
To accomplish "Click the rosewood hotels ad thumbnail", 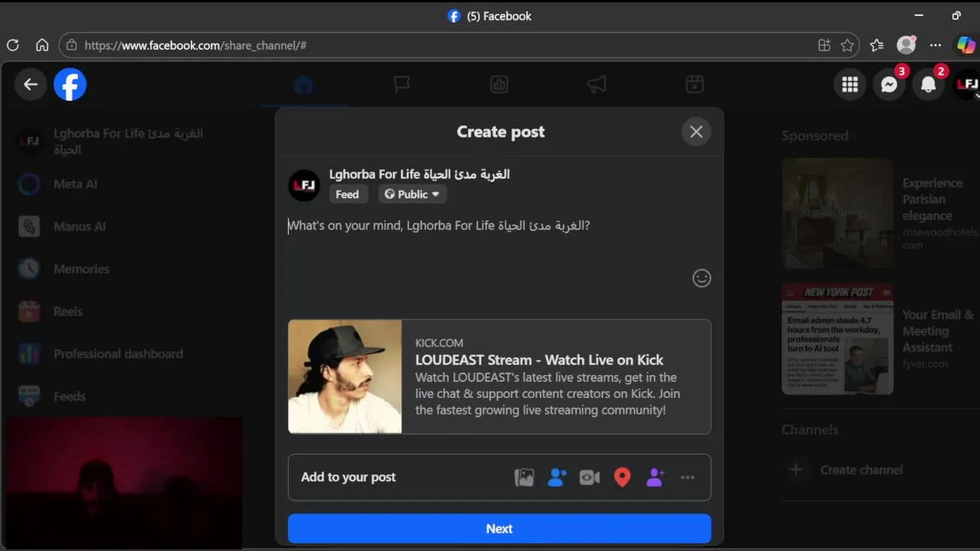I will point(838,214).
